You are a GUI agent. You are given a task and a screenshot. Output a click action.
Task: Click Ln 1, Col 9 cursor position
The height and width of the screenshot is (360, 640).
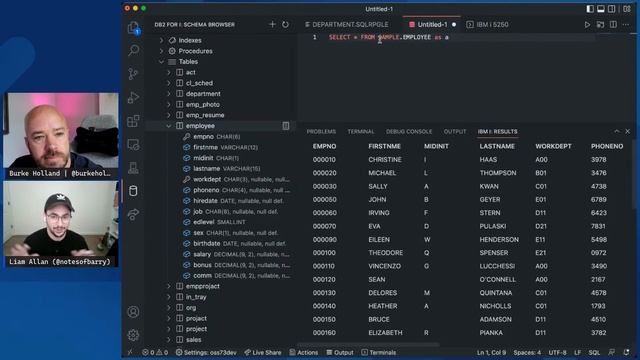pyautogui.click(x=491, y=352)
